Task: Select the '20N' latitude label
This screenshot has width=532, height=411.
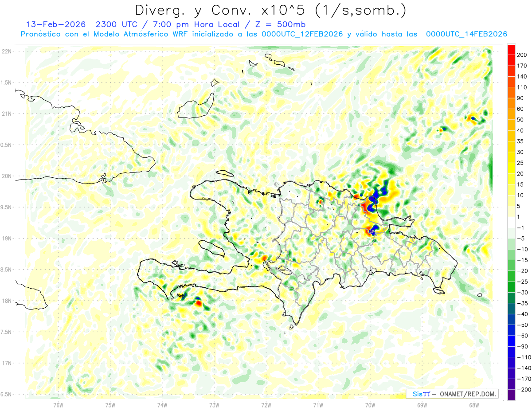Action: (7, 176)
